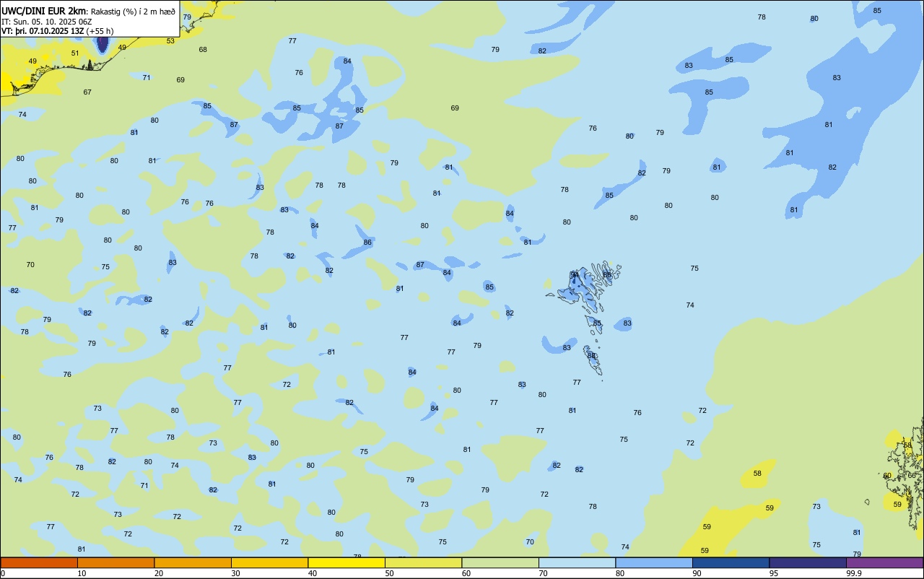Image resolution: width=924 pixels, height=579 pixels.
Task: Click the 0–10% dark orange legend swatch
Action: point(39,562)
